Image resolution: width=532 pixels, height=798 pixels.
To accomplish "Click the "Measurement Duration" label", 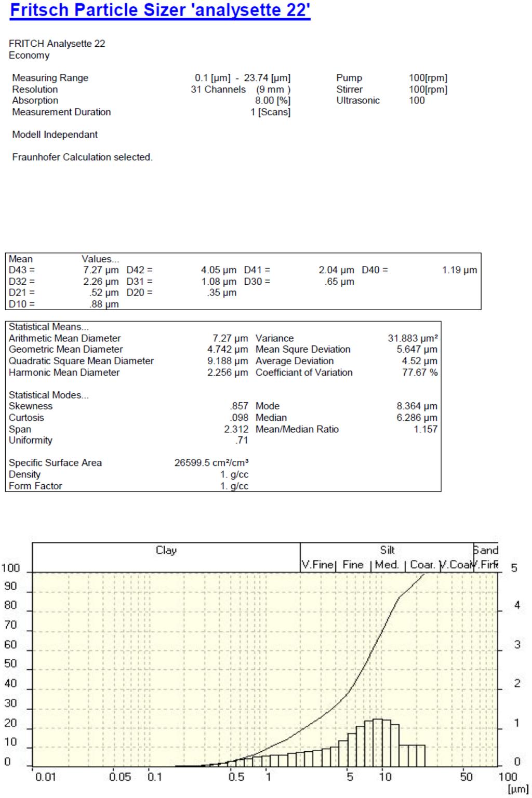I will [61, 112].
